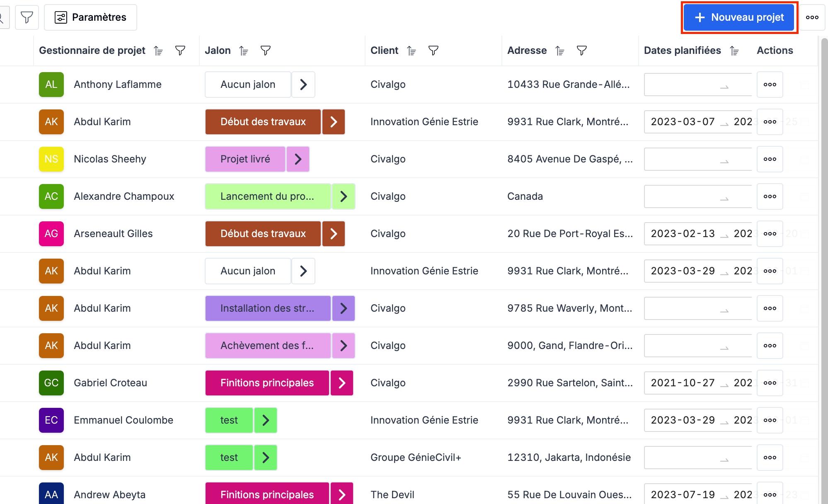The width and height of the screenshot is (828, 504).
Task: Click the AG avatar for Arseneault Gilles
Action: point(51,234)
